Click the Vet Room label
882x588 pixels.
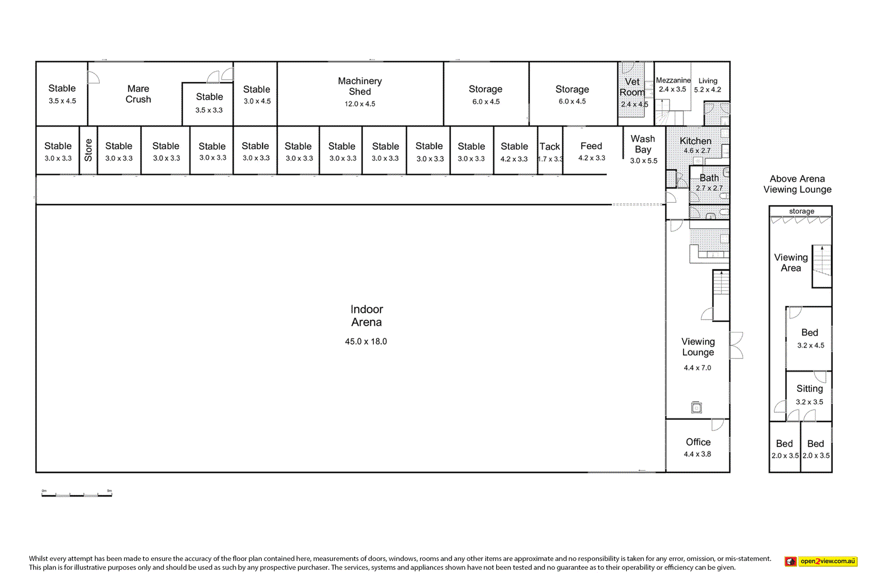(x=632, y=87)
